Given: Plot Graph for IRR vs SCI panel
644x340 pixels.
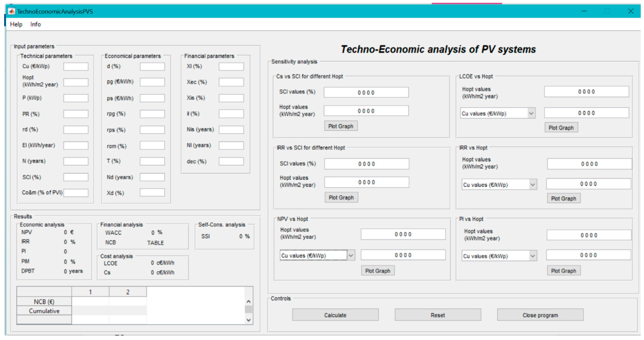Looking at the screenshot, I should (341, 197).
